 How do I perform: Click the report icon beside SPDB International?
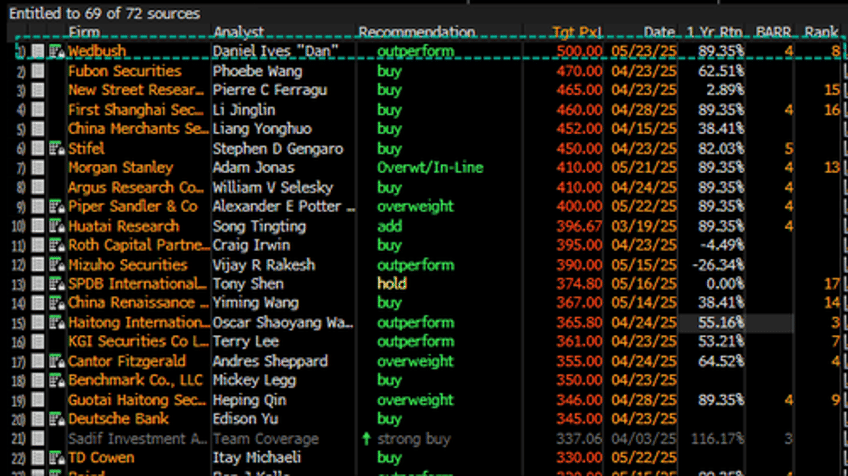click(57, 283)
